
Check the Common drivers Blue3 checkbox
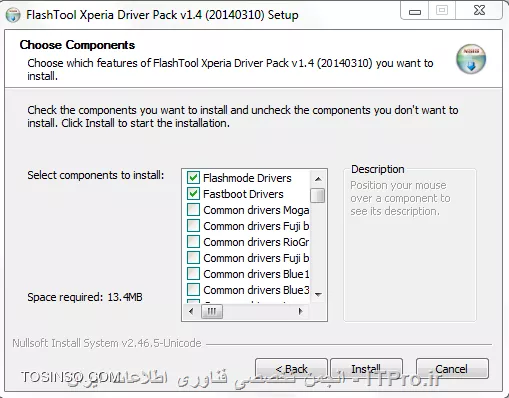coord(193,290)
